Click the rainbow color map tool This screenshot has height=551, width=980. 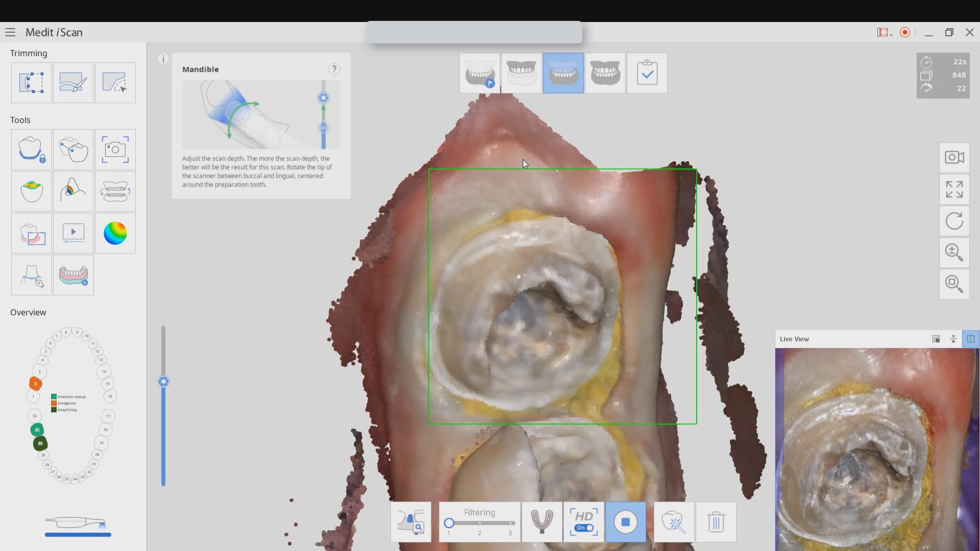pos(115,233)
